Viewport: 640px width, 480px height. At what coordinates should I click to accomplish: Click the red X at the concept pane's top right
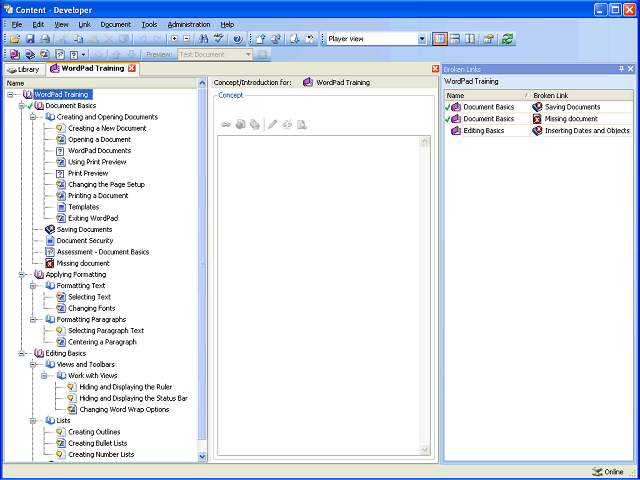[435, 69]
